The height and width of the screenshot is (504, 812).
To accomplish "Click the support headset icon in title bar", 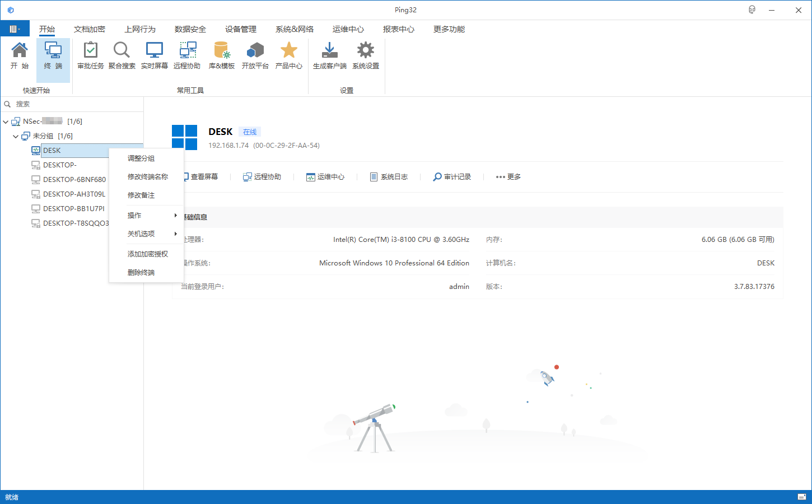I will click(752, 10).
